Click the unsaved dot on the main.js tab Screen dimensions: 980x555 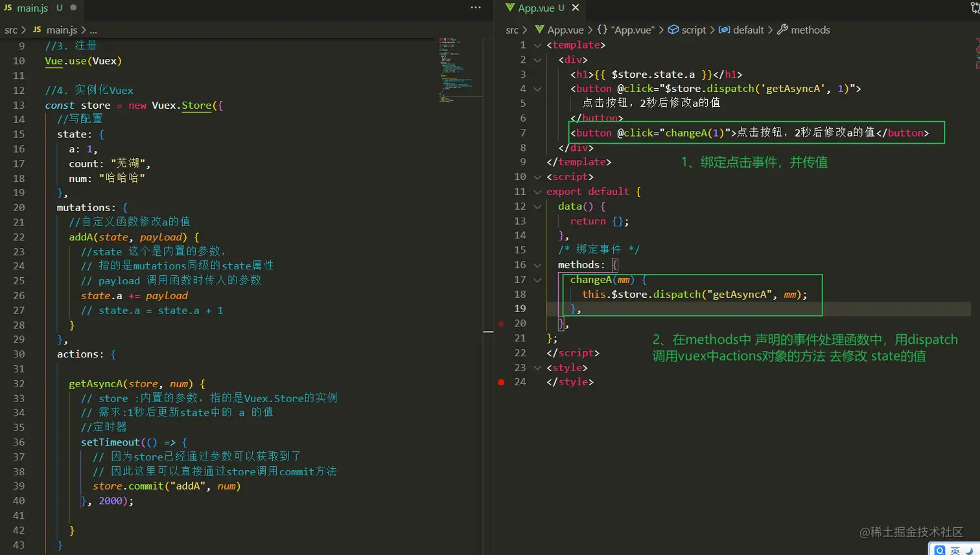pos(73,8)
